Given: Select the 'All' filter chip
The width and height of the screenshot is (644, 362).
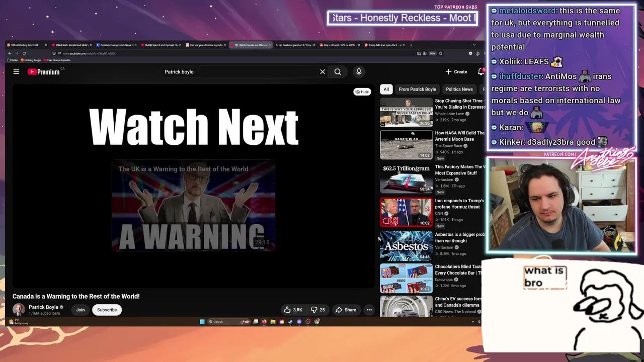Looking at the screenshot, I should pos(386,89).
